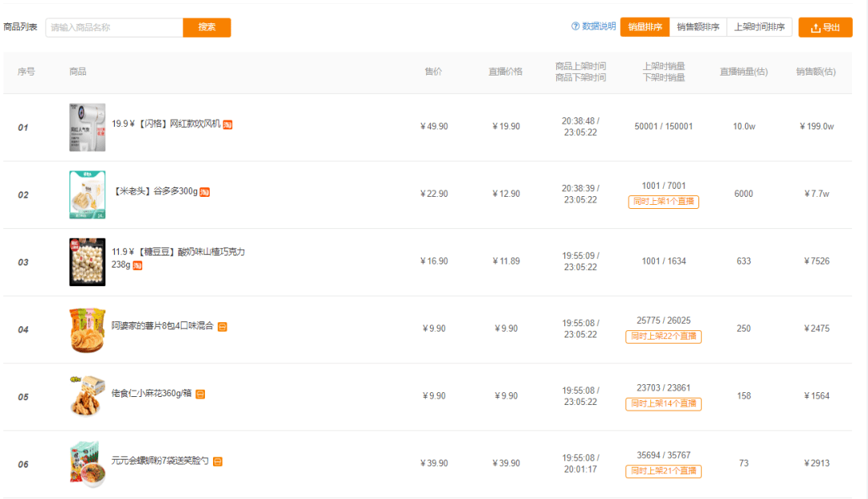Click the shop icon beside 阿婆家的薯片
Viewport: 868px width, 499px height.
point(222,327)
